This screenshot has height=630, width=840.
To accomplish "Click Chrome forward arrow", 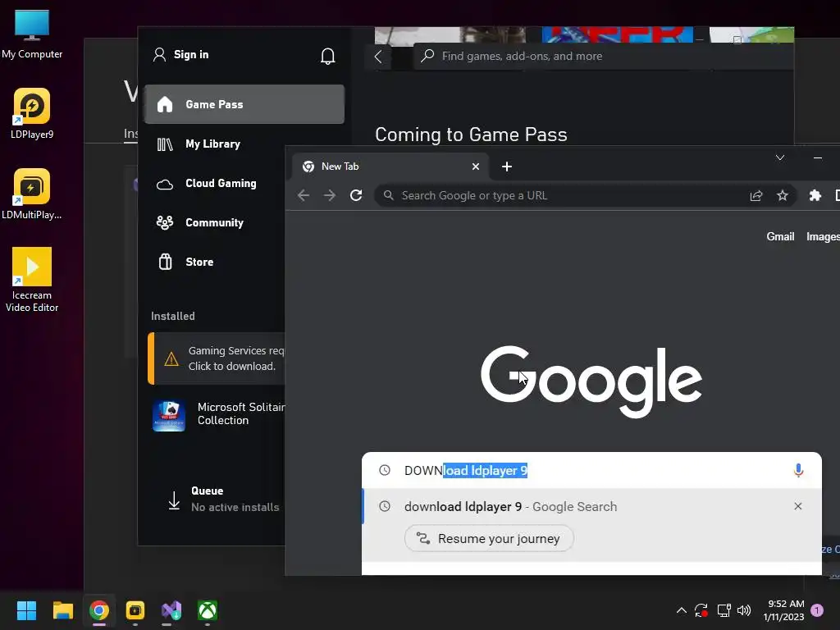I will (x=330, y=195).
